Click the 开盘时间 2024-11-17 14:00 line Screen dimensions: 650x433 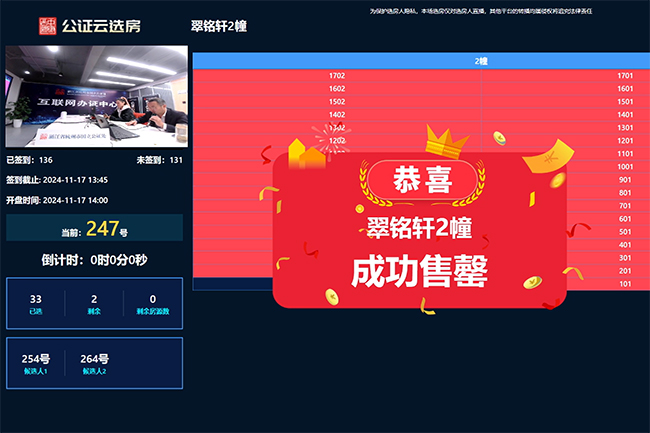click(57, 200)
